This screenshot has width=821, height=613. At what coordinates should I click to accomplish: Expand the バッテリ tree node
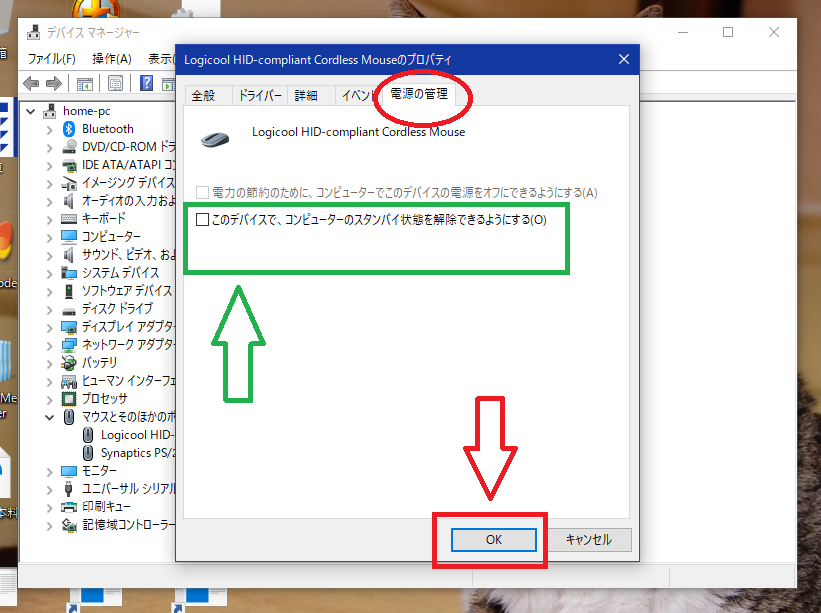coord(50,363)
